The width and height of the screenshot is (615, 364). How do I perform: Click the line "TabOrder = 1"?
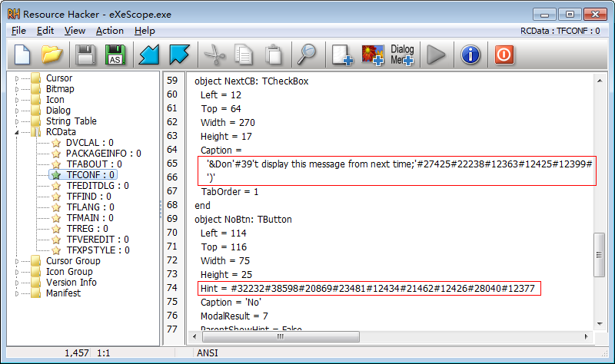click(x=229, y=192)
